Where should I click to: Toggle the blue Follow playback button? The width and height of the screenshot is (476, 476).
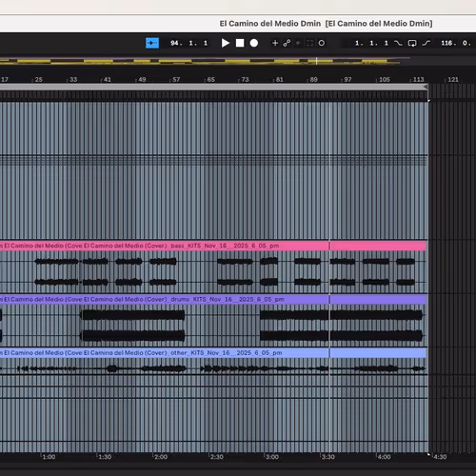[152, 43]
